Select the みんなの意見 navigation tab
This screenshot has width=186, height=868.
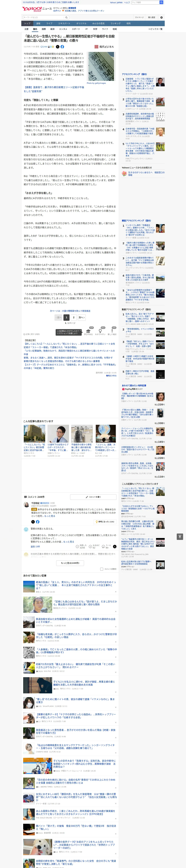pos(98,24)
